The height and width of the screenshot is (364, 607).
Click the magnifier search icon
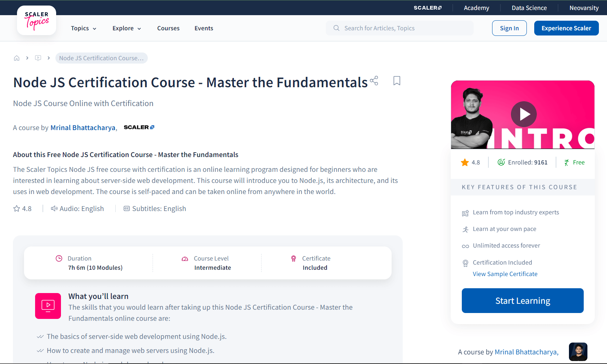click(x=336, y=28)
